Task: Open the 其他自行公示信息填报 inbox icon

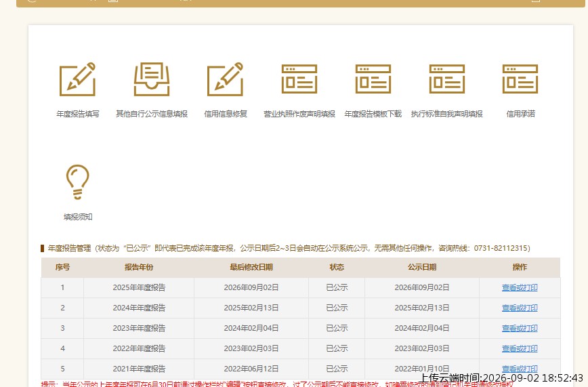Action: click(152, 79)
